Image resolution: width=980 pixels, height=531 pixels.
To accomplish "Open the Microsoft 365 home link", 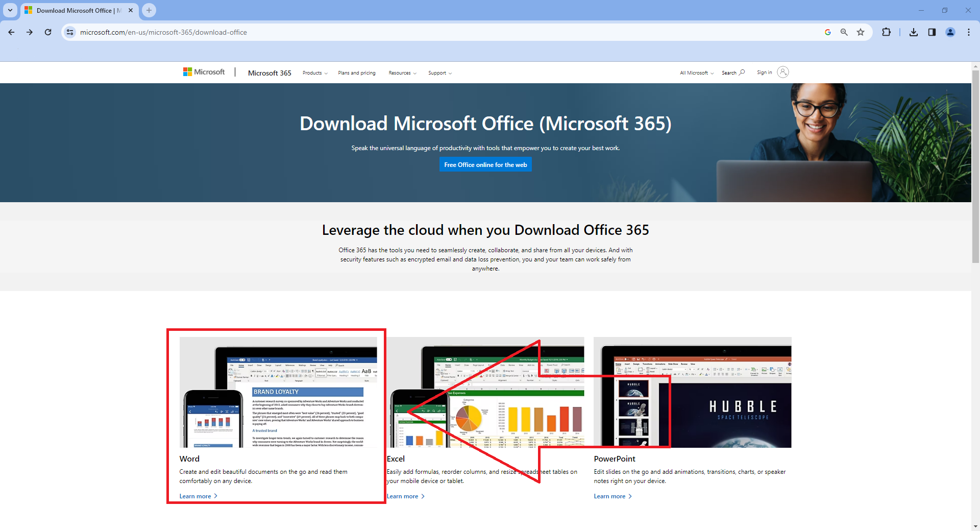I will pyautogui.click(x=269, y=73).
